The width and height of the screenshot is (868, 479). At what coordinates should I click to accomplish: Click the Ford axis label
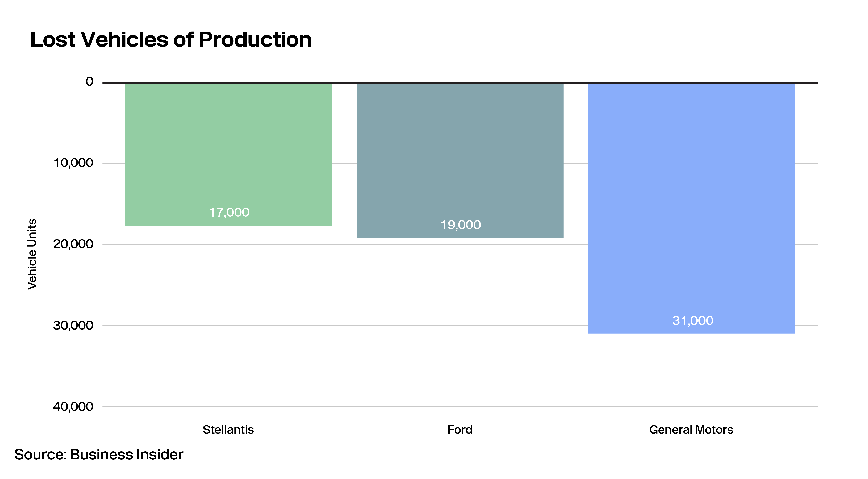[460, 430]
